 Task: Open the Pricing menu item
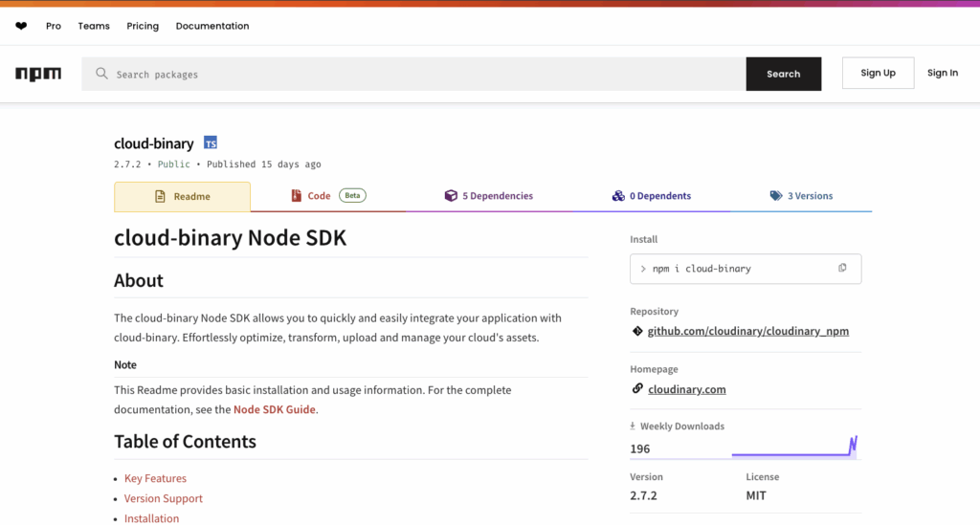tap(143, 26)
